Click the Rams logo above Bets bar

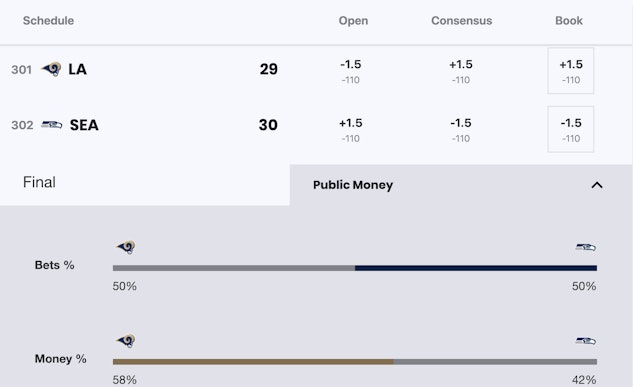tap(126, 247)
